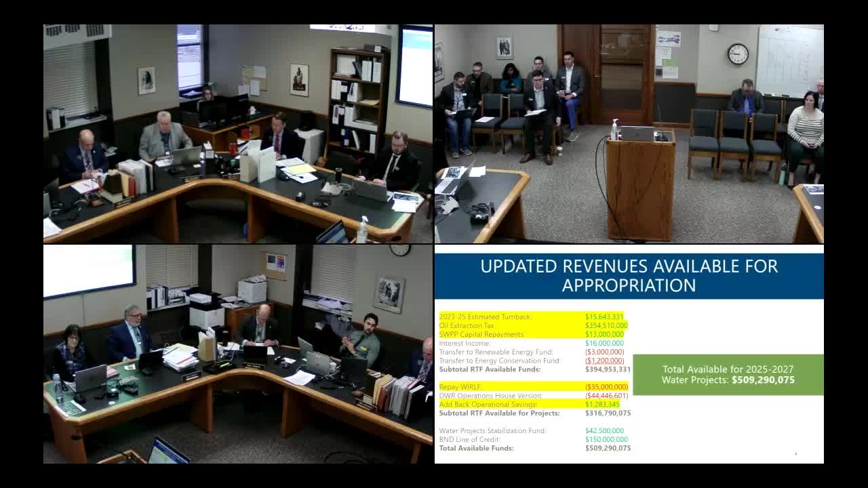Click the '($35,000,000)' amount
868x488 pixels.
606,386
